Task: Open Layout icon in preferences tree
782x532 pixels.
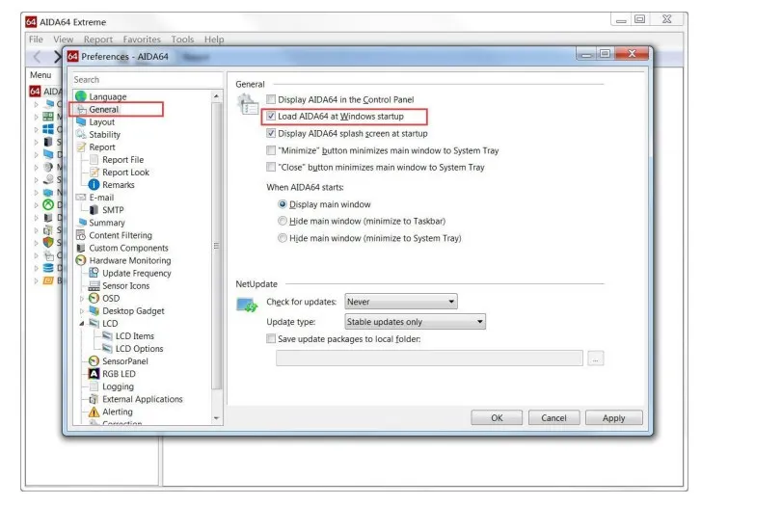Action: click(81, 121)
